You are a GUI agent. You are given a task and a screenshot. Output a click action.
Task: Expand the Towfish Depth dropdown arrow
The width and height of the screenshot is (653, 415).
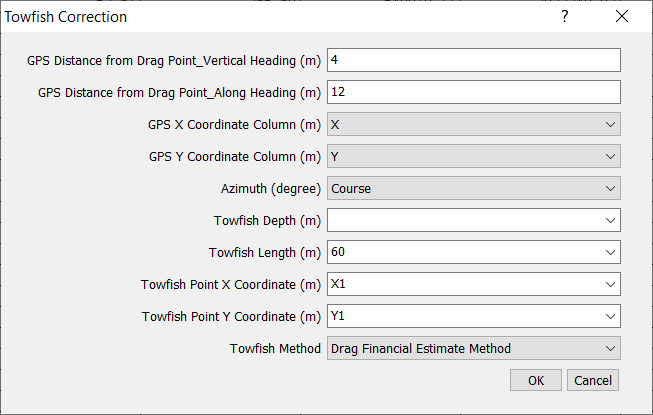[x=610, y=220]
